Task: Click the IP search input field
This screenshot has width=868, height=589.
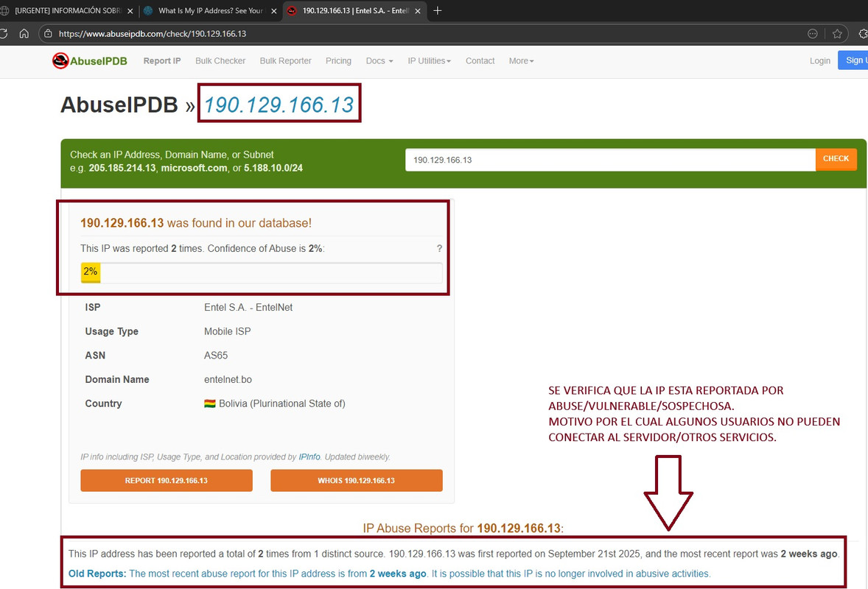Action: click(610, 160)
